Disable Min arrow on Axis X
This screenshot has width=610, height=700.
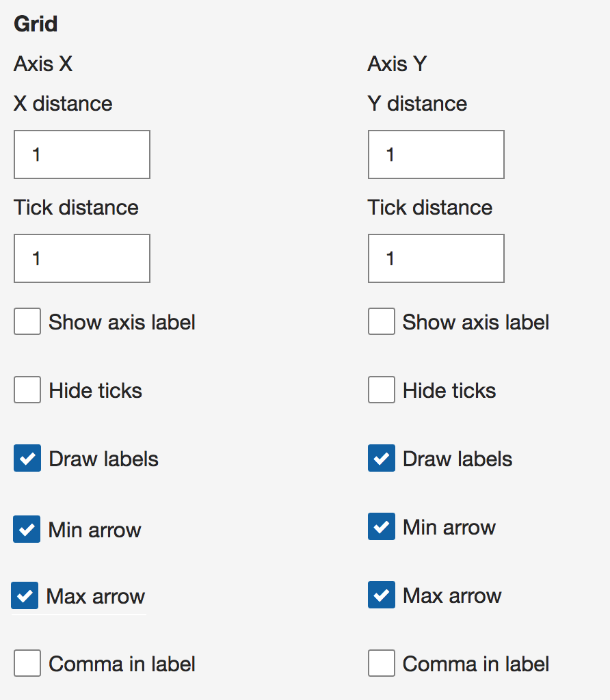point(27,529)
